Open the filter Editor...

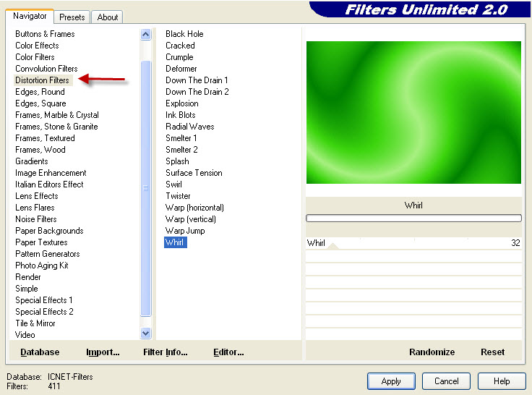coord(228,352)
